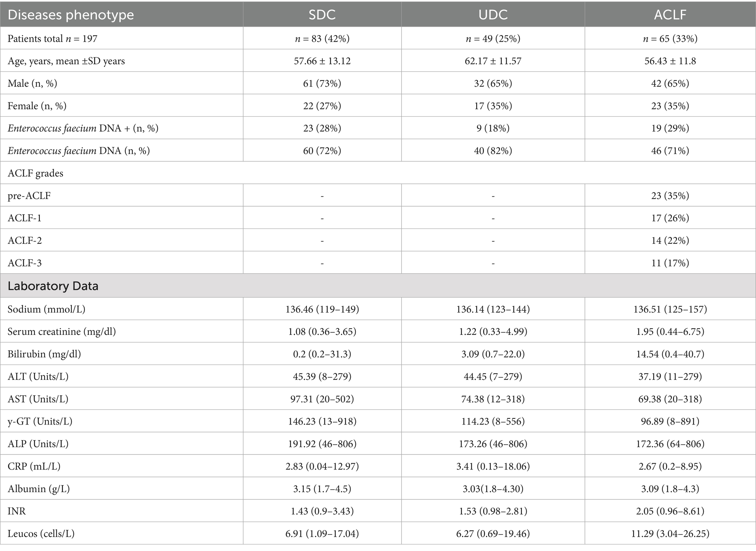Click the "ACLF grades" row label
Screen dimensions: 756x551
[35, 173]
